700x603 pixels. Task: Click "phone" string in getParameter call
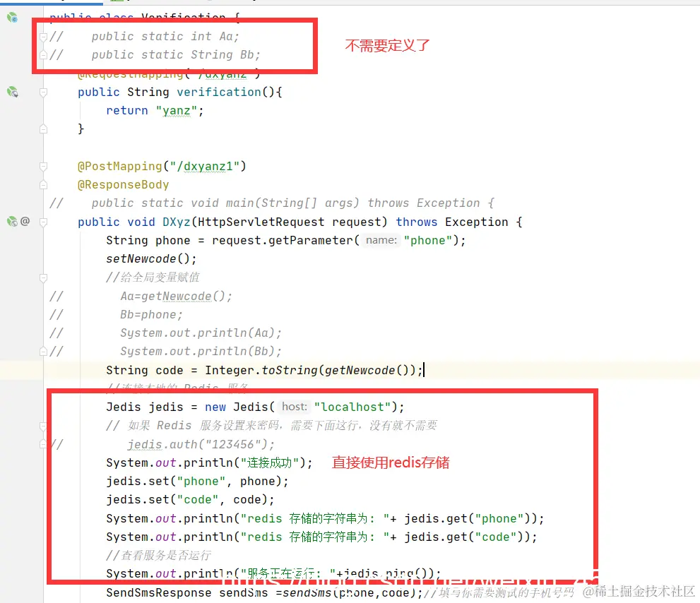[427, 240]
